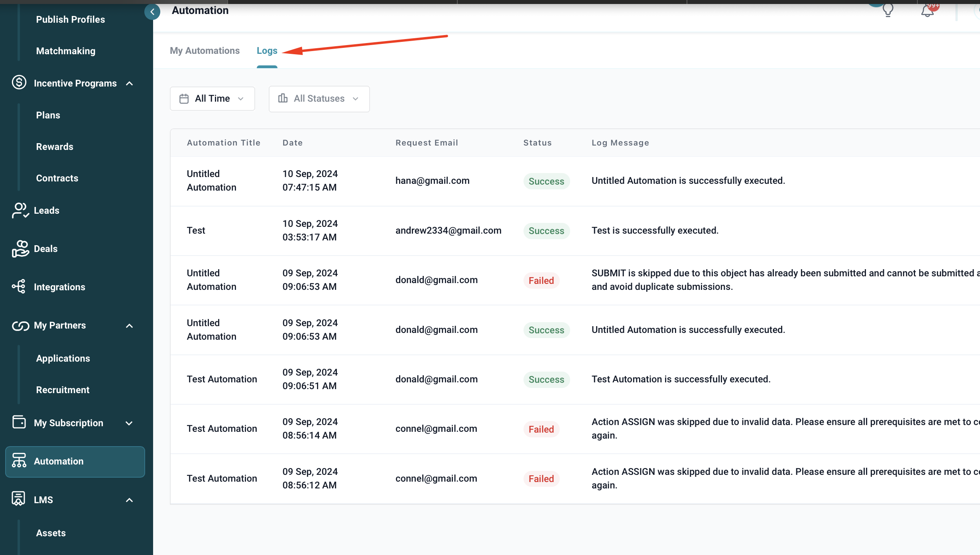Screen dimensions: 980x555
Task: Click the My Subscription icon
Action: point(19,422)
